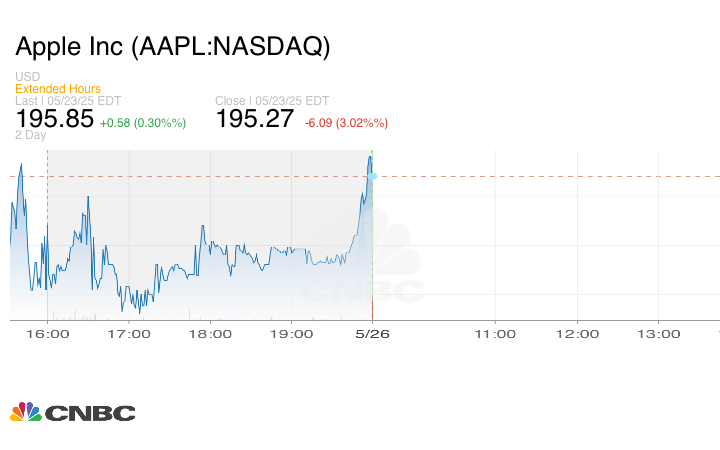Select the 17:00 time axis label

click(130, 334)
